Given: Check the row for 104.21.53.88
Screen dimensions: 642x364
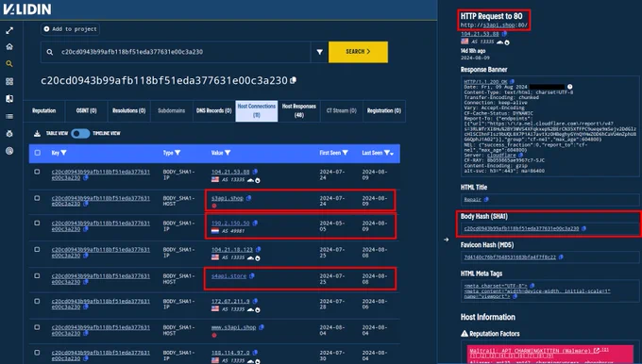Looking at the screenshot, I should point(37,172).
